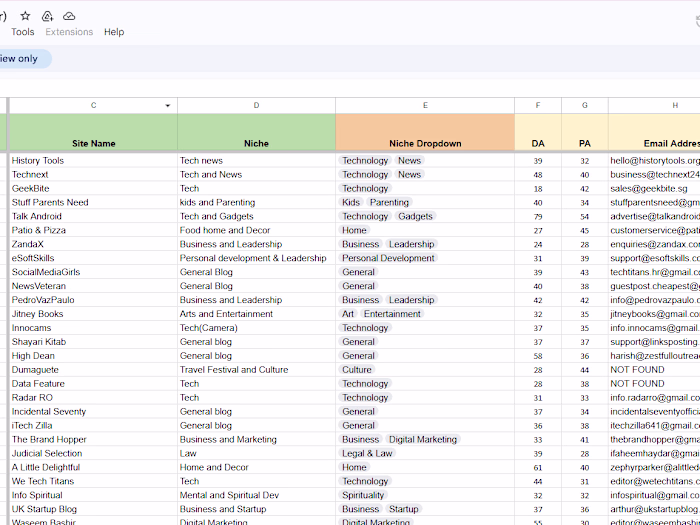The width and height of the screenshot is (700, 525).
Task: Click the View only button
Action: [x=20, y=58]
